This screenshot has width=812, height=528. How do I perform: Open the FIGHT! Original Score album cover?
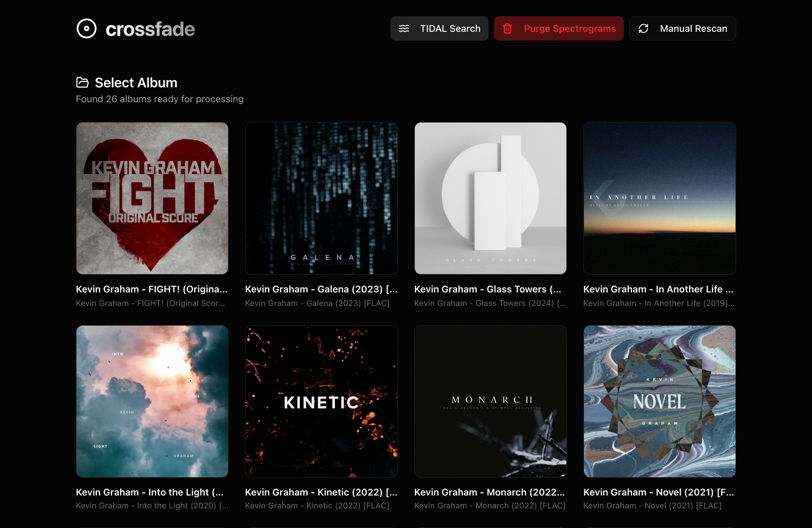coord(152,198)
